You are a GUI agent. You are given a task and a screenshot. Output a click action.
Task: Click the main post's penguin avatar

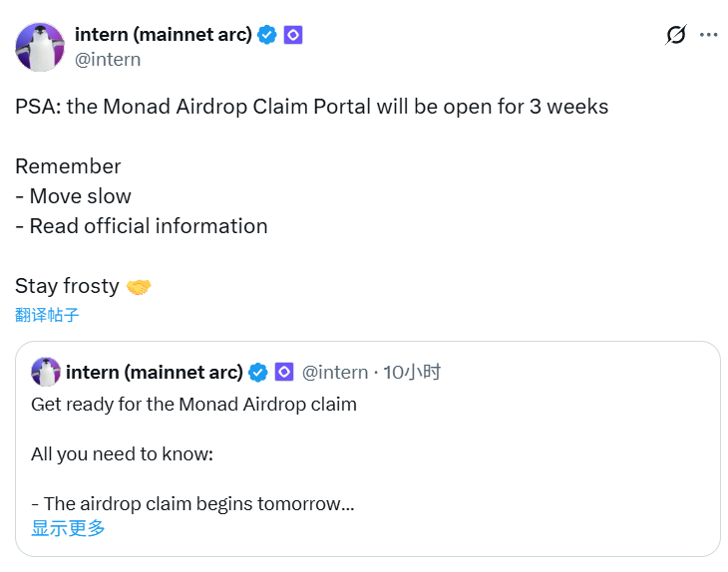coord(40,47)
